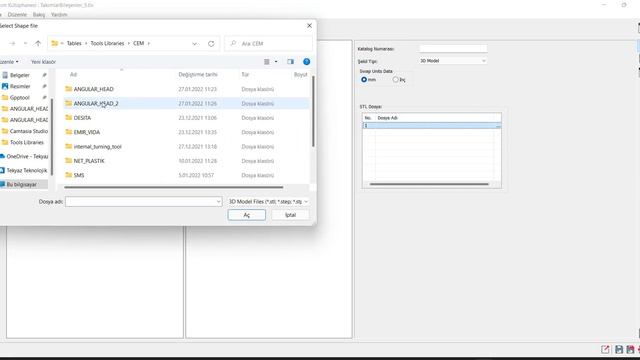The image size is (640, 360).
Task: Open the Düzenle dropdown in the dialog toolbar
Action: tap(9, 62)
